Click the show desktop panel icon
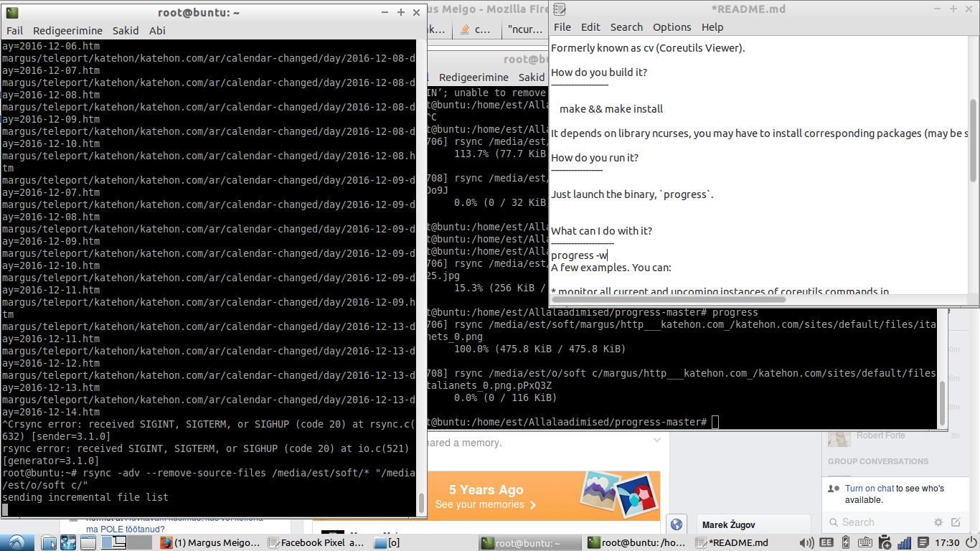The height and width of the screenshot is (551, 980). pos(88,542)
